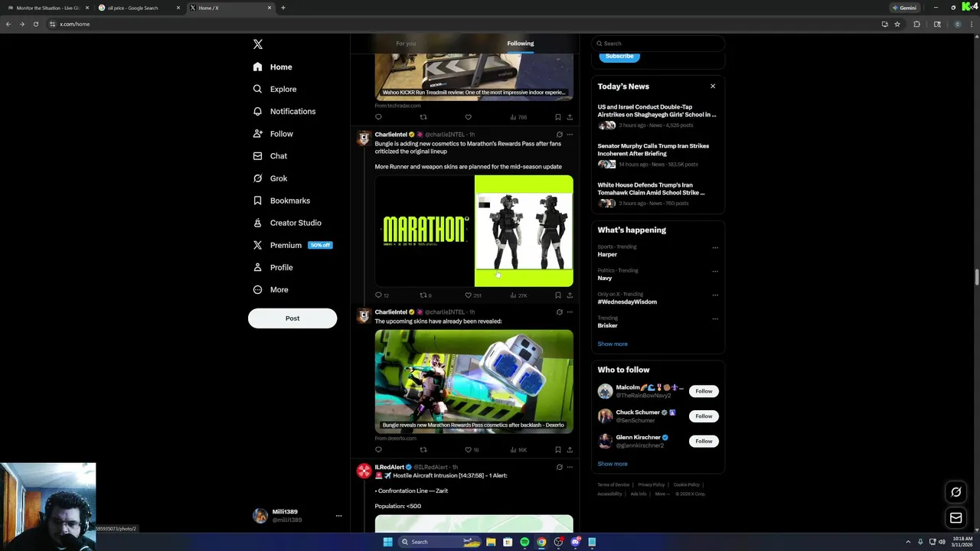
Task: Open Gemini in Chrome toolbar
Action: [x=904, y=8]
